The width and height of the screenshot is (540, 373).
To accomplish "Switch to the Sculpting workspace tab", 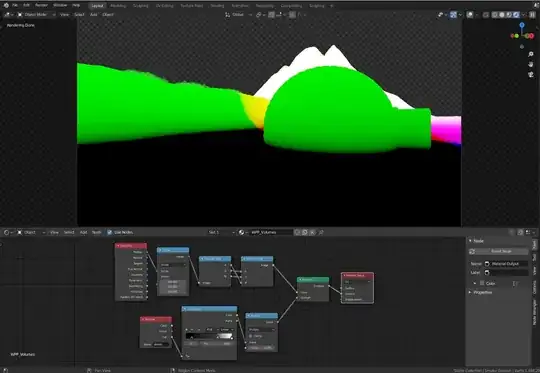I will pos(141,6).
